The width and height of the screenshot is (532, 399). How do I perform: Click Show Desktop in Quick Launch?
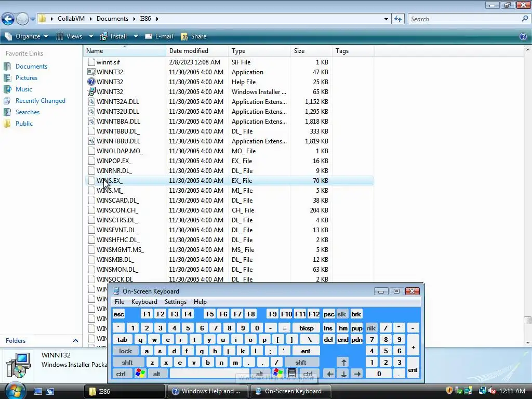[37, 391]
